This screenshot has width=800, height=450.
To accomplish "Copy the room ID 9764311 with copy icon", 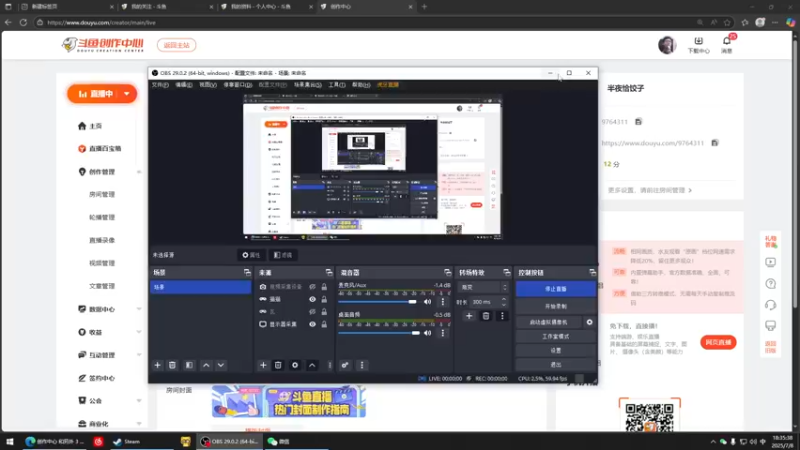I will (x=638, y=121).
